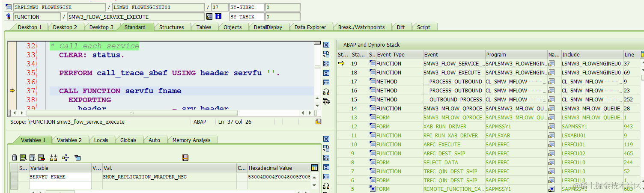Click the Hexadecimal Value column header

pyautogui.click(x=278, y=168)
